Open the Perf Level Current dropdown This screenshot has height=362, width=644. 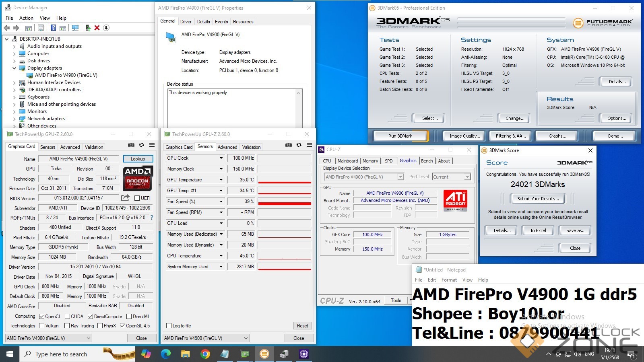point(467,177)
